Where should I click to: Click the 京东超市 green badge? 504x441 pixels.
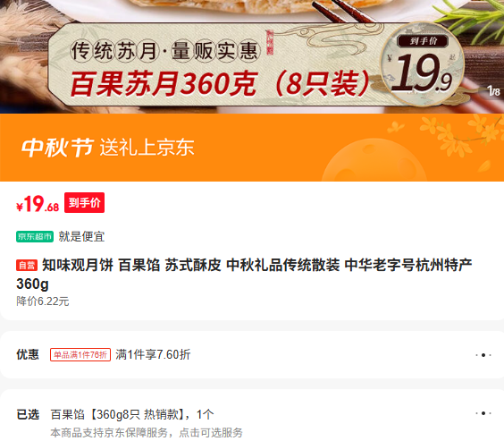pos(35,237)
